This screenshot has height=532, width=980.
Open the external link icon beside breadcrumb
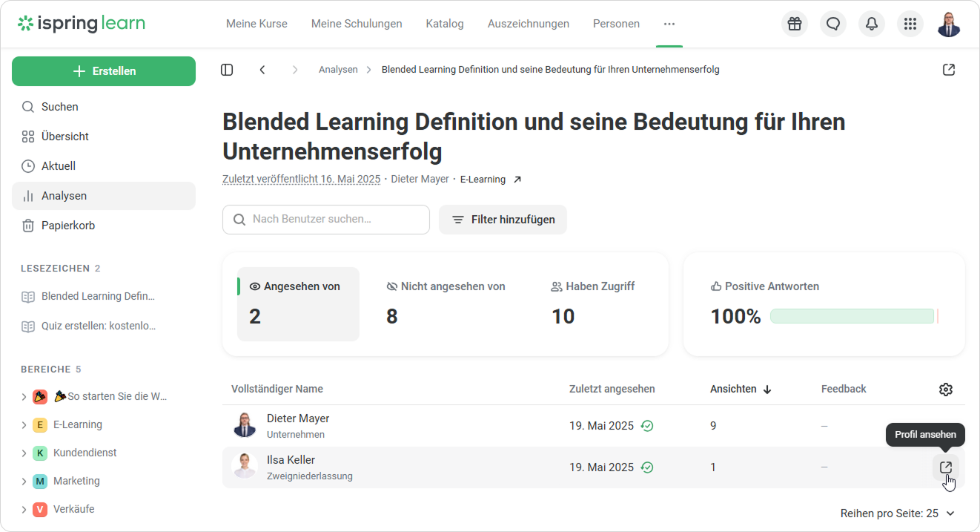point(949,70)
